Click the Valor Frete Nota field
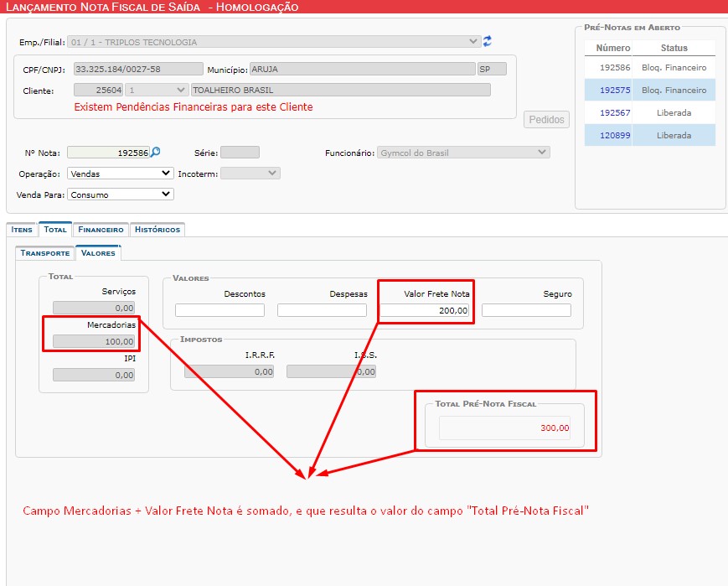The height and width of the screenshot is (586, 728). click(x=425, y=310)
